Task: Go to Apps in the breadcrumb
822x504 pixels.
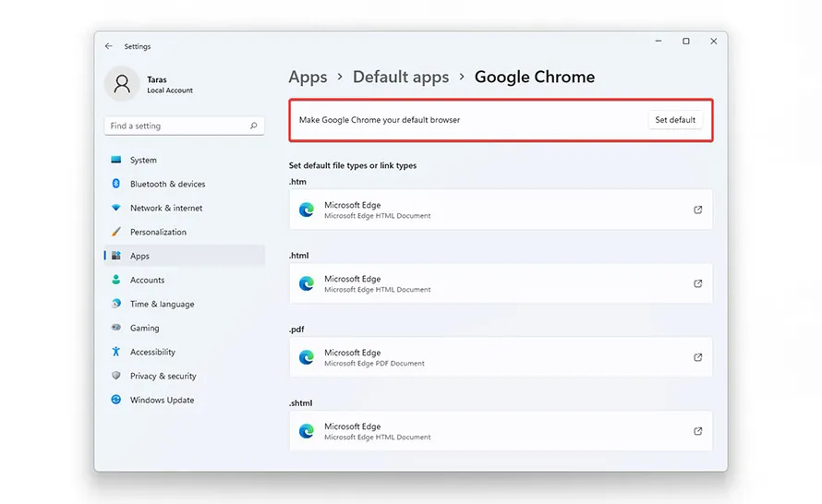Action: [308, 77]
